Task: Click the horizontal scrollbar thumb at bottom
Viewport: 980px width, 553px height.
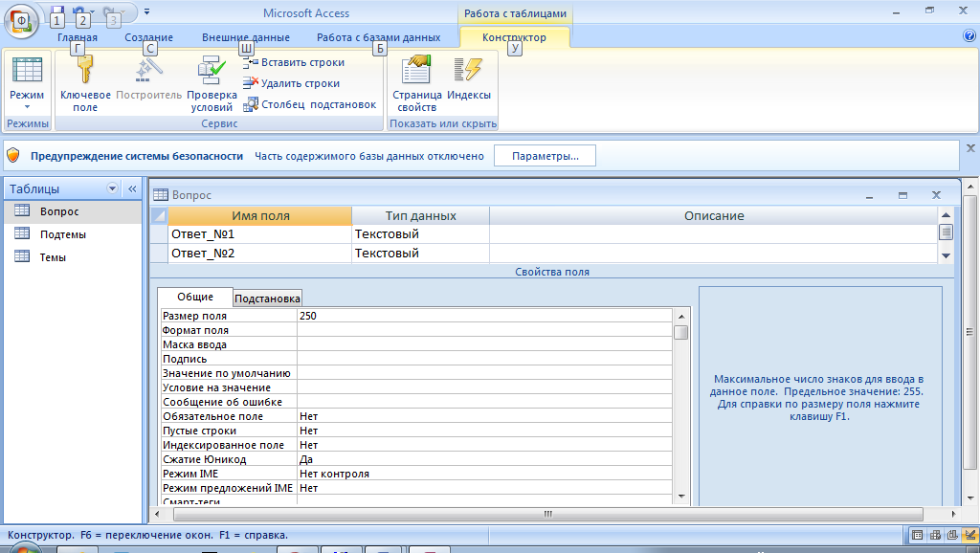Action: click(x=548, y=515)
